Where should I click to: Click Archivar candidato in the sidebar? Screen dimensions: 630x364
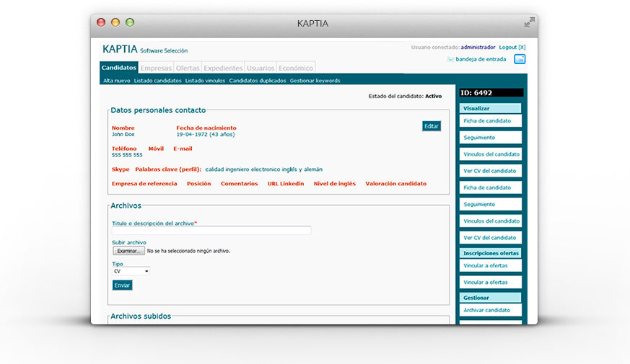click(491, 310)
